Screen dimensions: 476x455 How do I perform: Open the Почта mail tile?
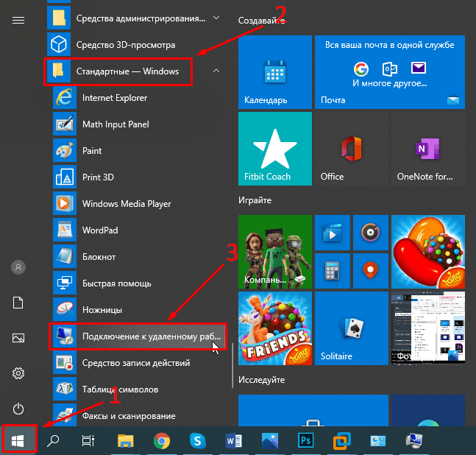(x=389, y=72)
